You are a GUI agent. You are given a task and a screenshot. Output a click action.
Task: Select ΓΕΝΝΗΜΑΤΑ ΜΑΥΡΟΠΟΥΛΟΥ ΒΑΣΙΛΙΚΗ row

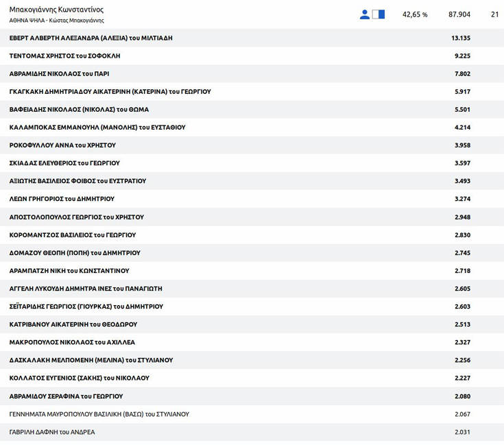(x=99, y=414)
